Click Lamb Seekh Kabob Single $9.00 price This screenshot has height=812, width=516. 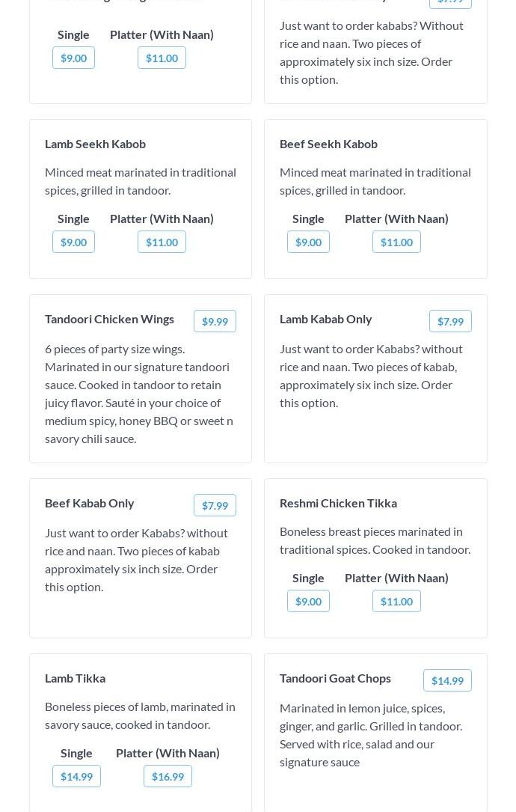tap(73, 242)
